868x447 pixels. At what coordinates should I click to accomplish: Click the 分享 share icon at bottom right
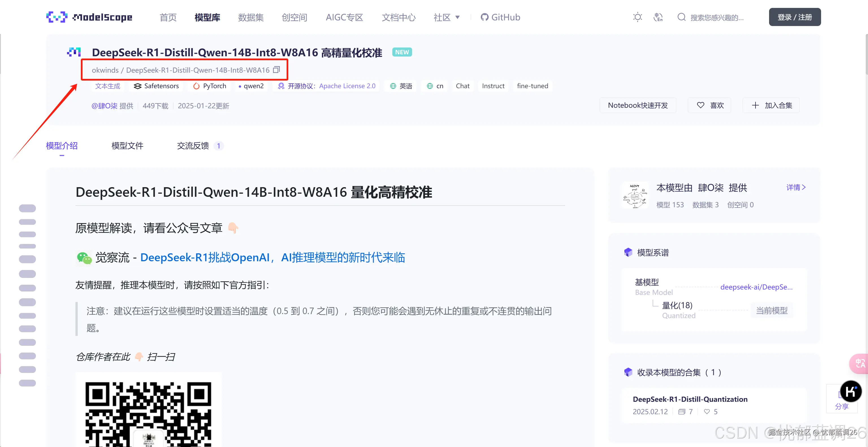point(841,407)
